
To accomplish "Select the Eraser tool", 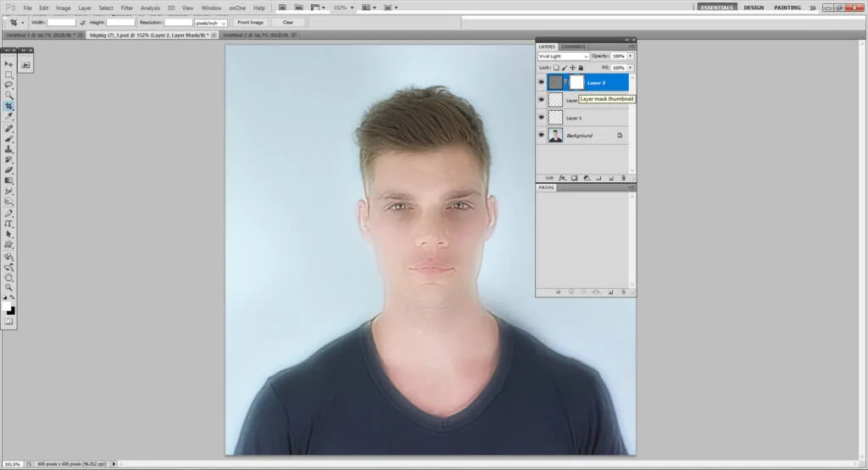I will click(x=8, y=169).
